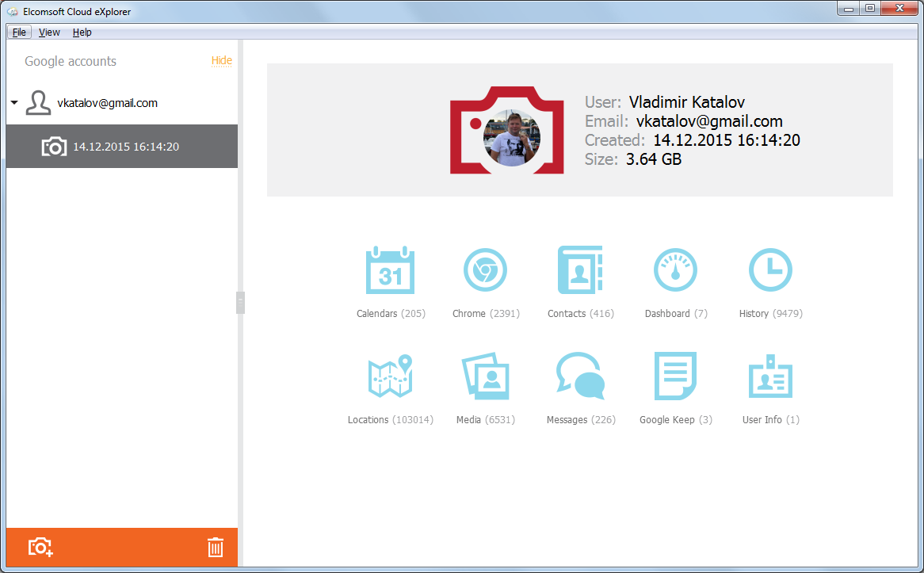Click the Hide link in accounts panel
The width and height of the screenshot is (924, 573).
tap(221, 61)
